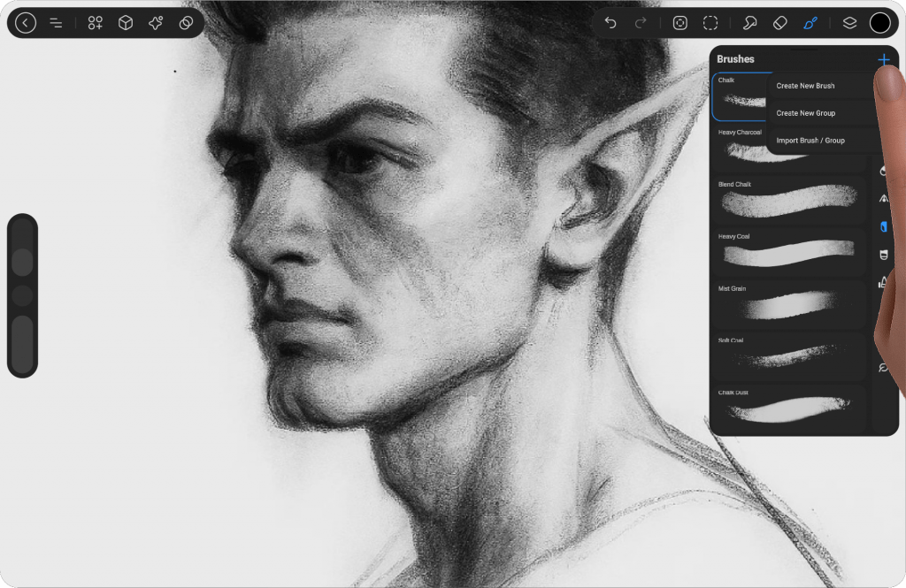Screen dimensions: 906x588
Task: Select the paintbrush tool in top bar
Action: click(x=810, y=23)
